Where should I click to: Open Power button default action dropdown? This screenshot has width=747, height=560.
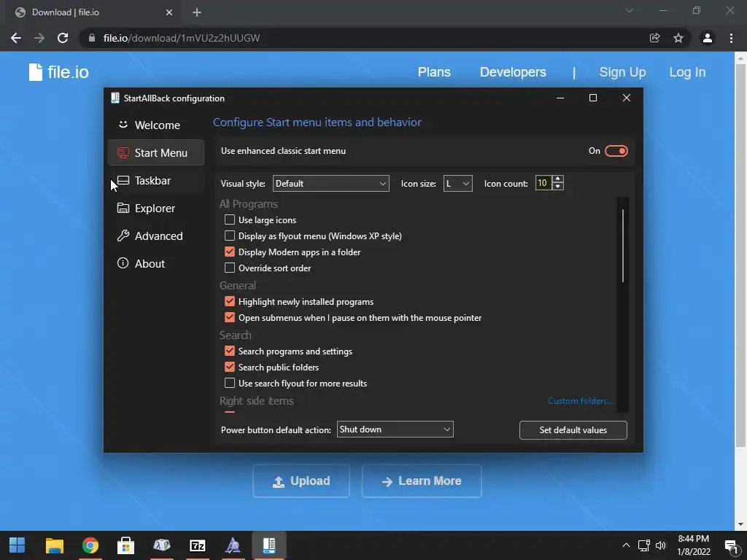coord(395,429)
